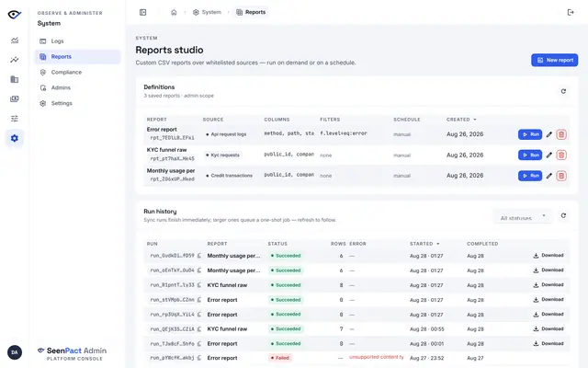Click the logout icon at top right
Viewport: 588px width, 368px height.
click(571, 12)
